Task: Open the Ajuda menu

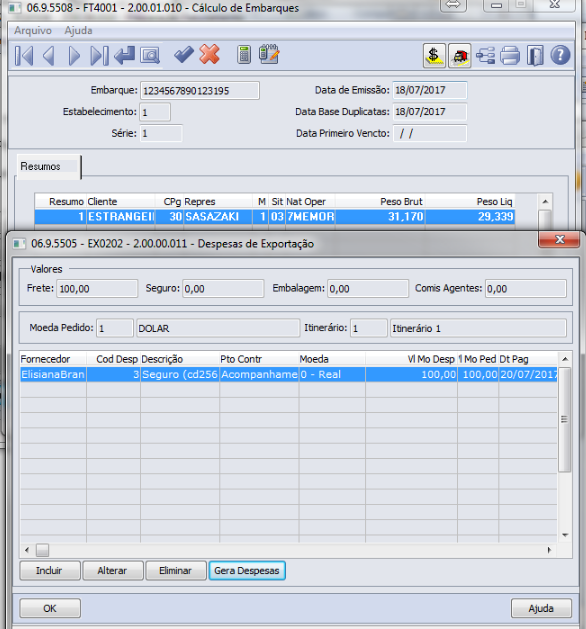Action: tap(78, 30)
